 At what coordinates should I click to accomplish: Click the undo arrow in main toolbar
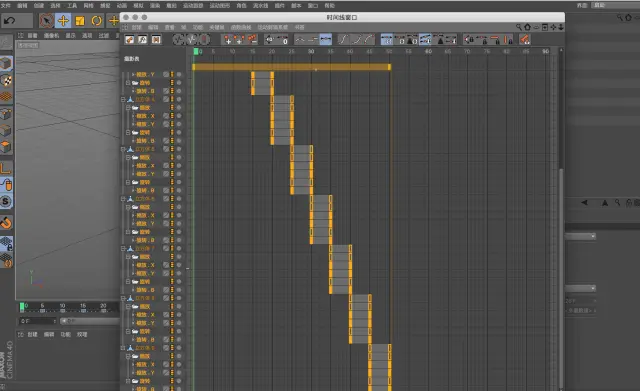pos(10,20)
